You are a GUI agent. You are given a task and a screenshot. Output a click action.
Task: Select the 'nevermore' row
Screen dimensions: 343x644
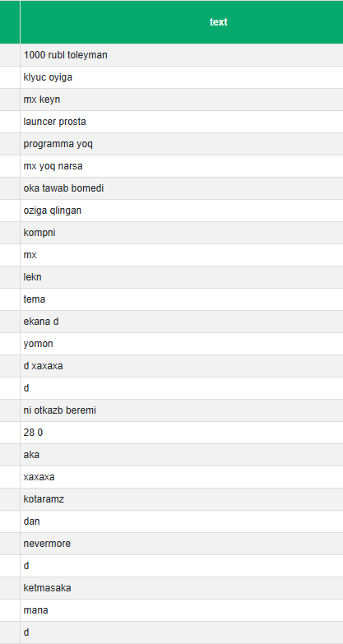pyautogui.click(x=182, y=543)
